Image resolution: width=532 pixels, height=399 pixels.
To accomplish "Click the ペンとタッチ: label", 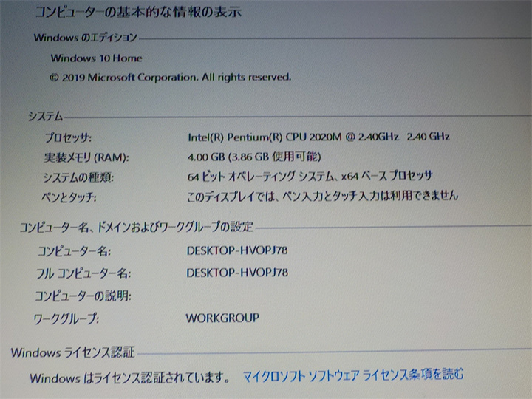I will click(69, 197).
